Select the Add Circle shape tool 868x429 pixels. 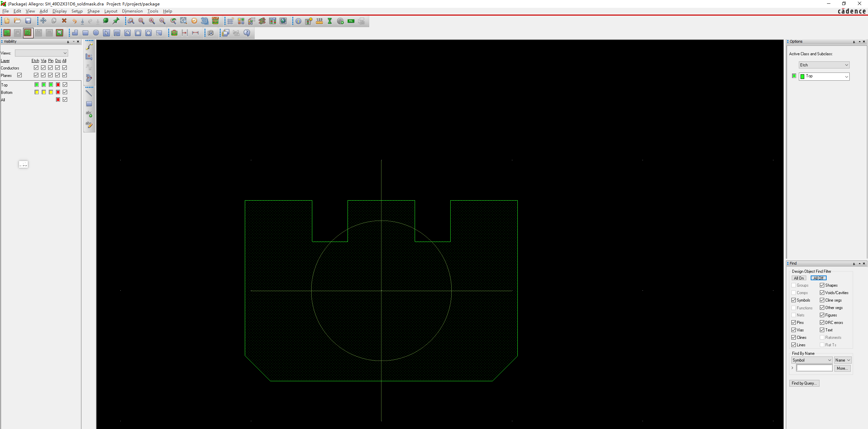pyautogui.click(x=96, y=33)
